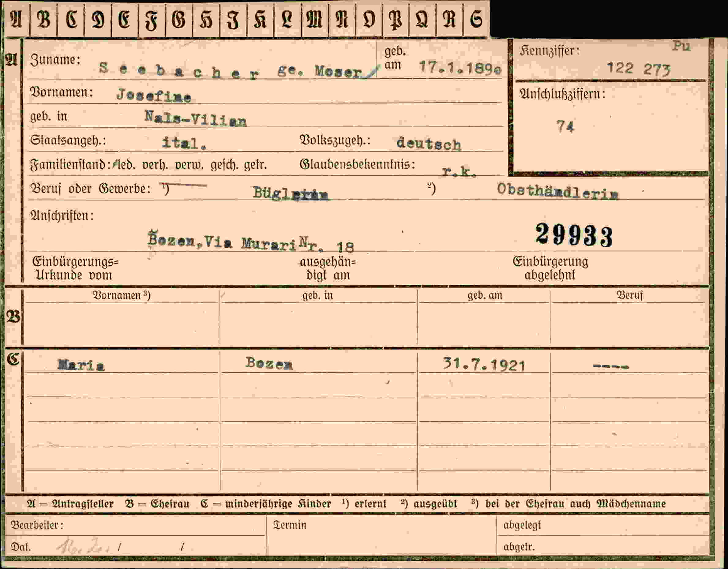Click the 'ausgehändigt am' label
This screenshot has height=569, width=728.
[328, 269]
